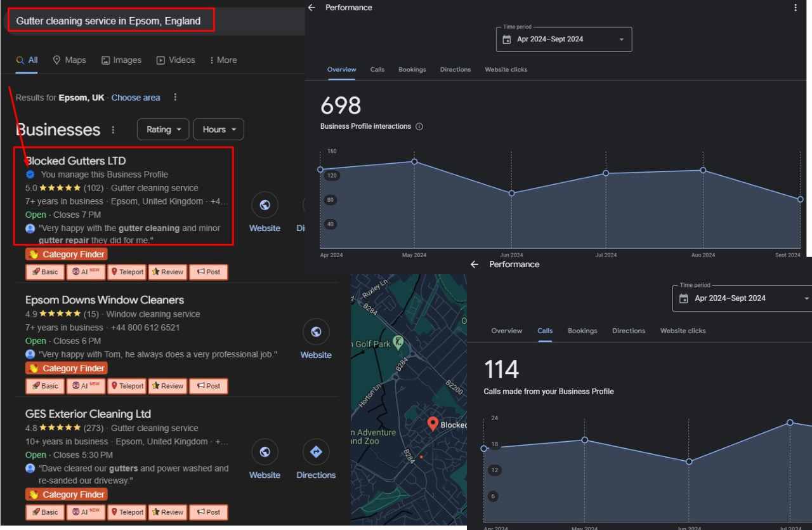The height and width of the screenshot is (530, 812).
Task: Open the three-dot menu beside Businesses heading
Action: (113, 129)
